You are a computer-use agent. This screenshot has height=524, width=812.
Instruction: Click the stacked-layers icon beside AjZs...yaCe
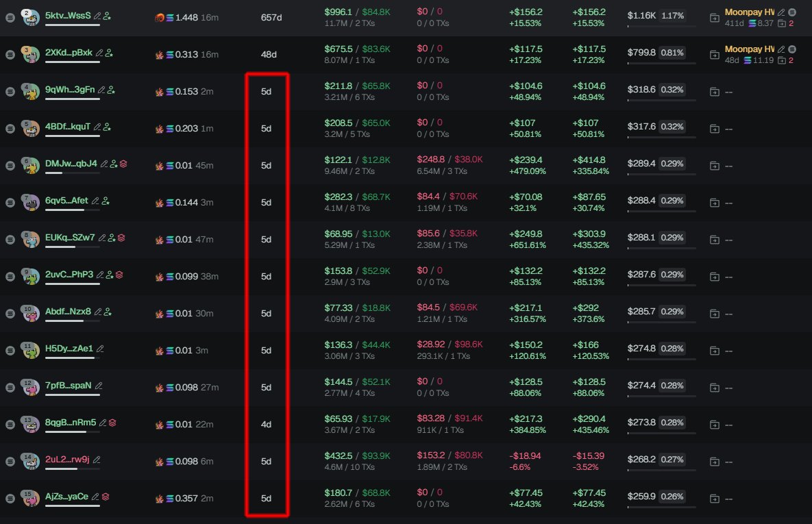106,497
